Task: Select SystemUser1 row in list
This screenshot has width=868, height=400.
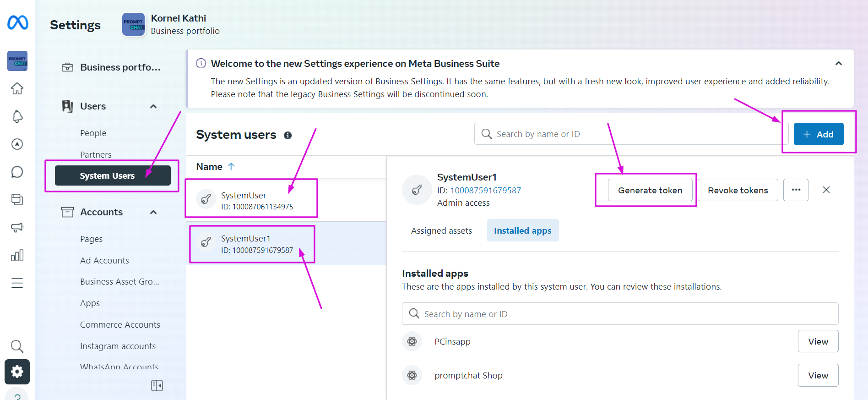Action: 286,243
